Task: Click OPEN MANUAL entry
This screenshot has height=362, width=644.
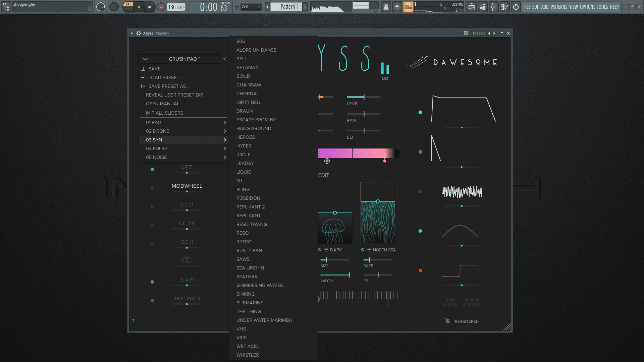Action: click(162, 104)
